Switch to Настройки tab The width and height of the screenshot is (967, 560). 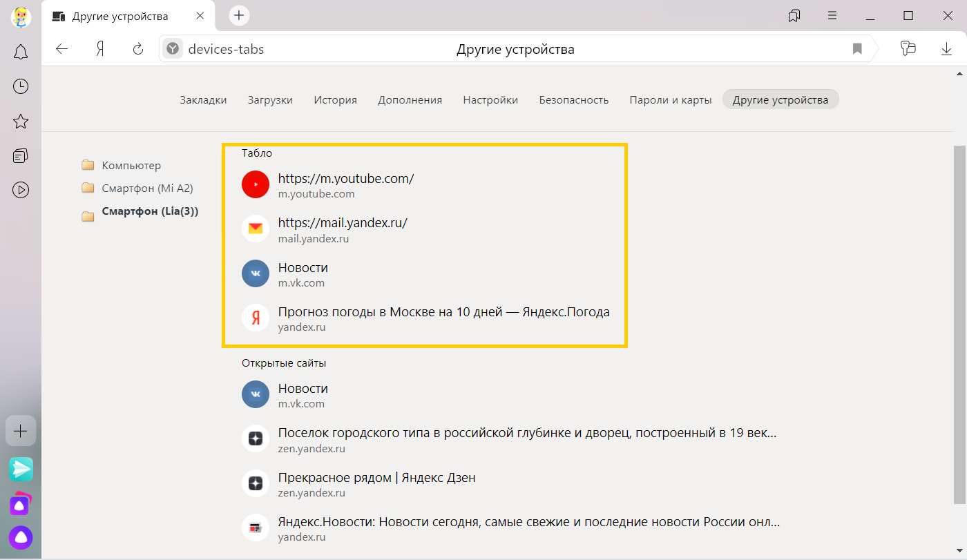pyautogui.click(x=490, y=100)
